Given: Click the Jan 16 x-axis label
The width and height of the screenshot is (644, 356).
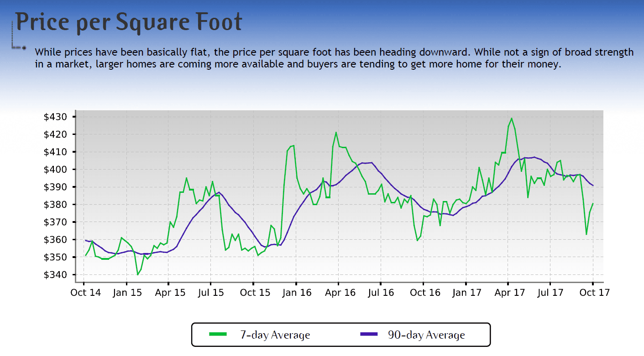Looking at the screenshot, I should (297, 293).
